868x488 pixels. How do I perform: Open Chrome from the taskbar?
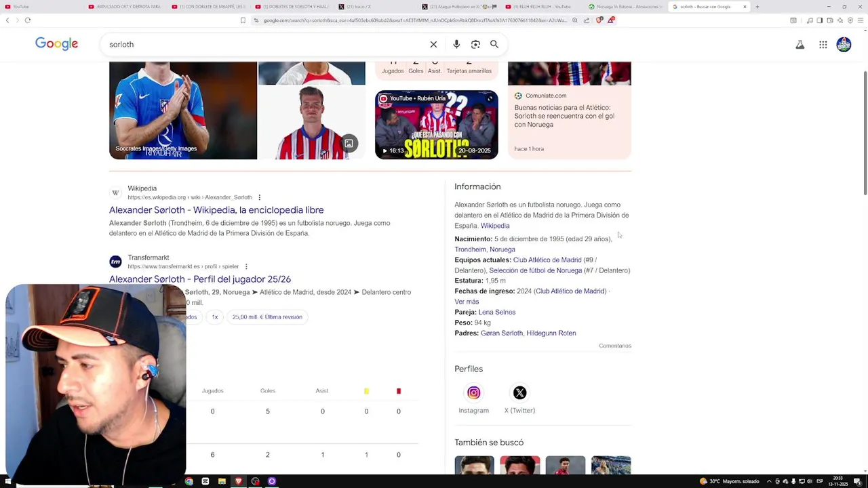(189, 481)
